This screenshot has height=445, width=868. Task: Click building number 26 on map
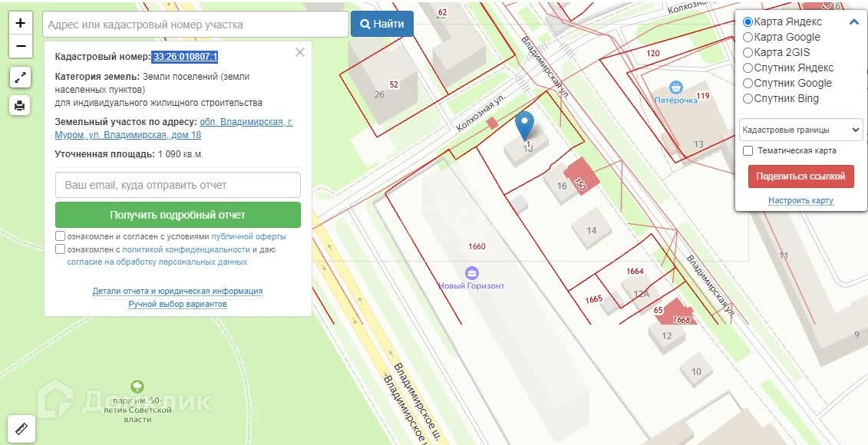coord(379,94)
